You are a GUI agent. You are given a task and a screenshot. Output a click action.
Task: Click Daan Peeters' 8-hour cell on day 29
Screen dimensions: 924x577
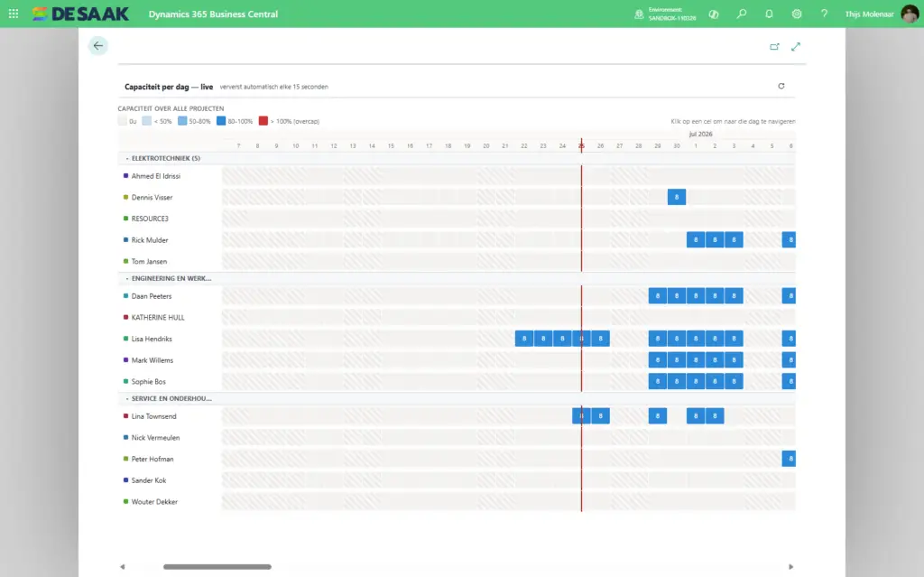point(658,295)
